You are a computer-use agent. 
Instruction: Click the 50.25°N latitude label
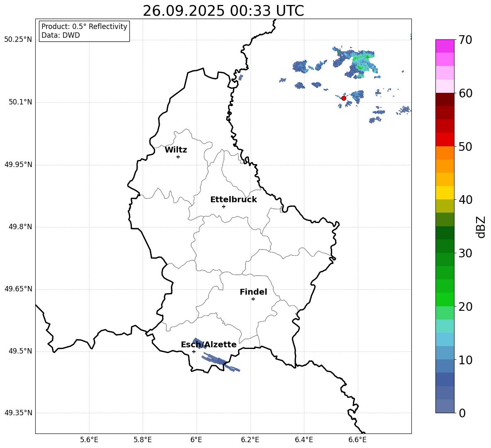click(x=18, y=40)
